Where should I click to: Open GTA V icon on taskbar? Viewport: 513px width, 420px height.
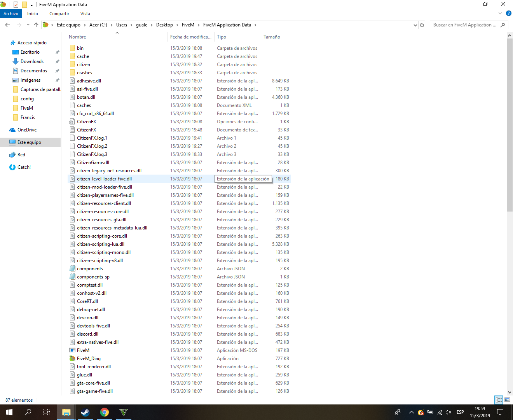123,412
